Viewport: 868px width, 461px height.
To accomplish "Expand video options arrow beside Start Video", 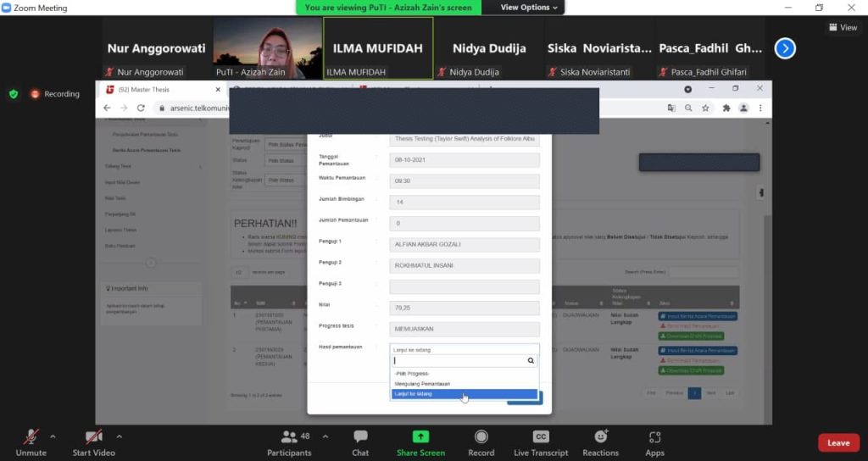I will [x=119, y=436].
